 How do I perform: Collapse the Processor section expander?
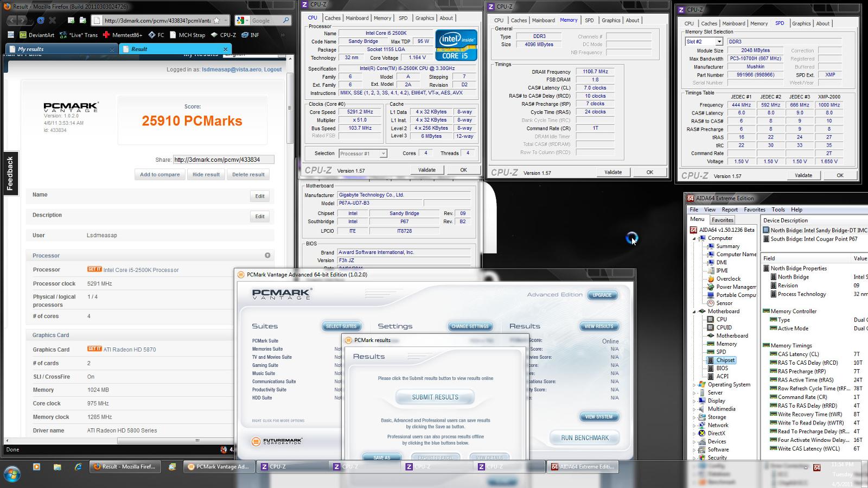coord(267,255)
